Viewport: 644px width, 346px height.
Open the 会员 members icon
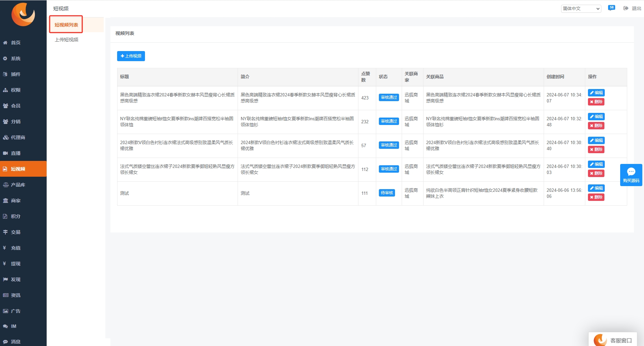tap(5, 106)
